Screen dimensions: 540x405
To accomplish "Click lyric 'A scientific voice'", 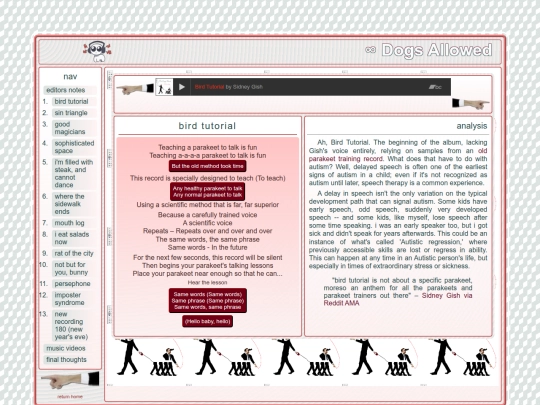I will [207, 223].
